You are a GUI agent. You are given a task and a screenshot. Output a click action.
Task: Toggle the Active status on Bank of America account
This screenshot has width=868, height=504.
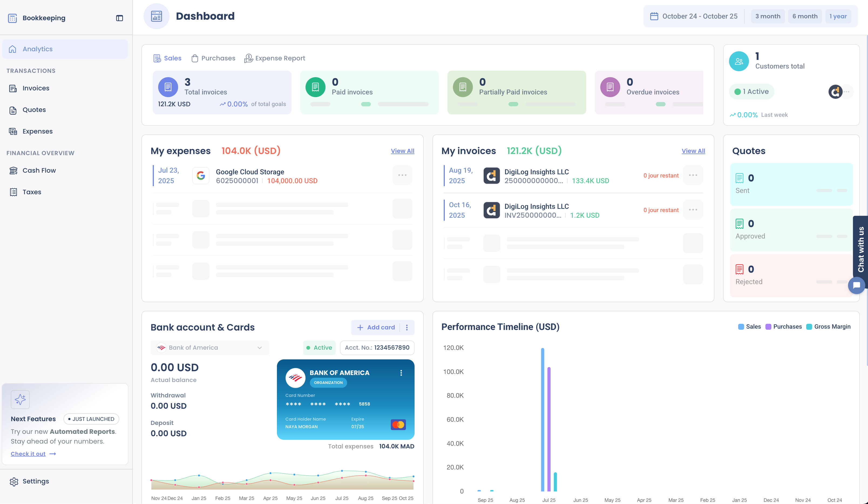[x=319, y=347]
